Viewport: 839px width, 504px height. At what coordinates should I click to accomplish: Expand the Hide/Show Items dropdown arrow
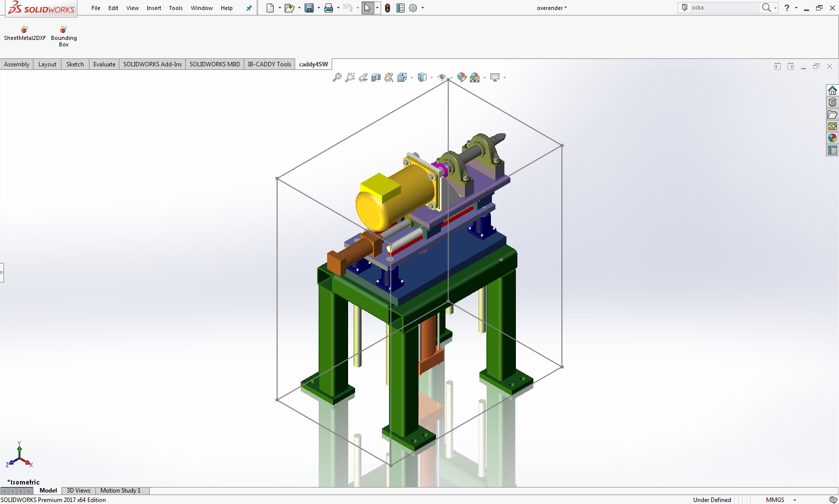coord(450,78)
